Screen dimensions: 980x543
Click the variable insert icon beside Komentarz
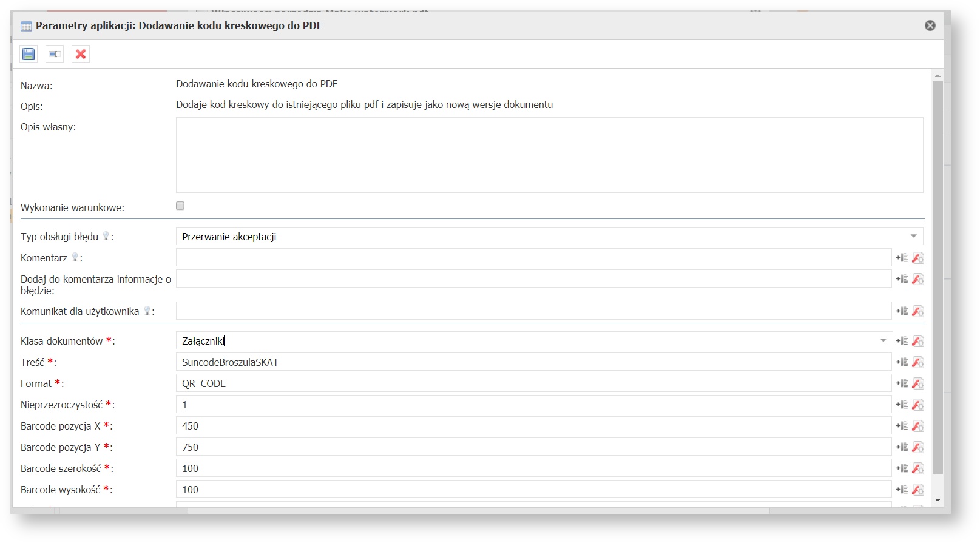tap(902, 258)
